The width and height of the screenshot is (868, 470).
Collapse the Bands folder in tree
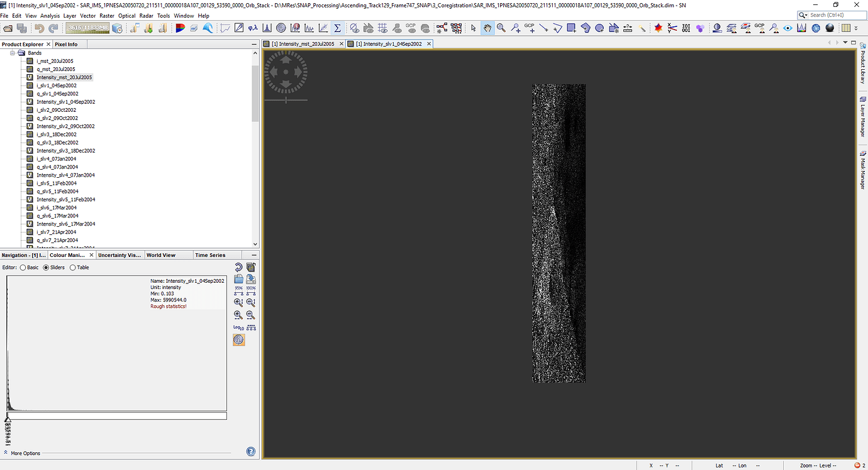(x=13, y=53)
